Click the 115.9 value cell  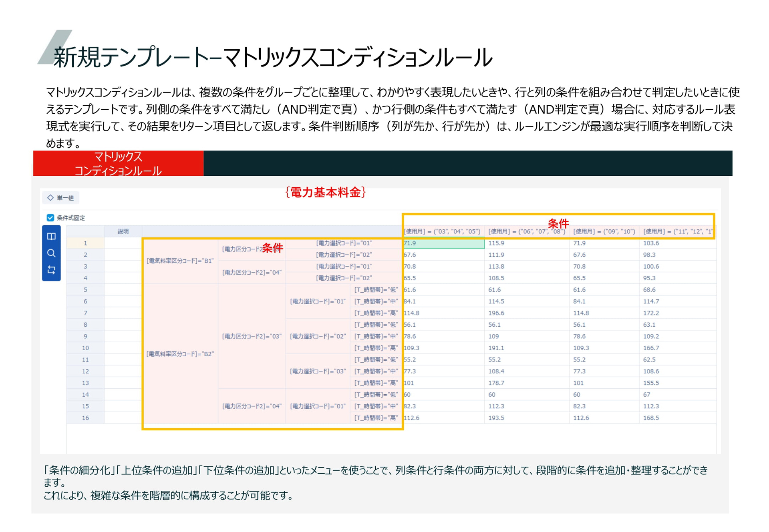[x=527, y=243]
